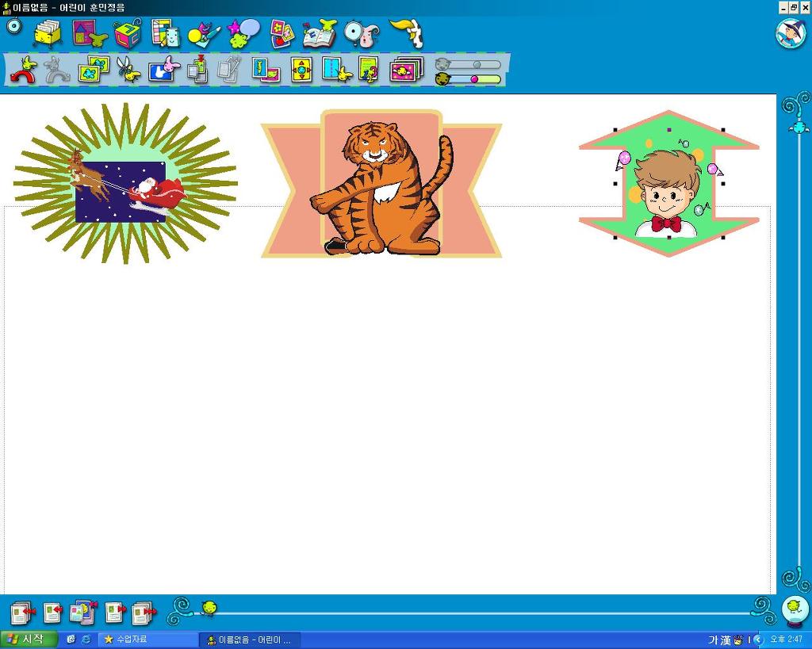
Task: Click the paste icon with pink hand
Action: [x=163, y=70]
